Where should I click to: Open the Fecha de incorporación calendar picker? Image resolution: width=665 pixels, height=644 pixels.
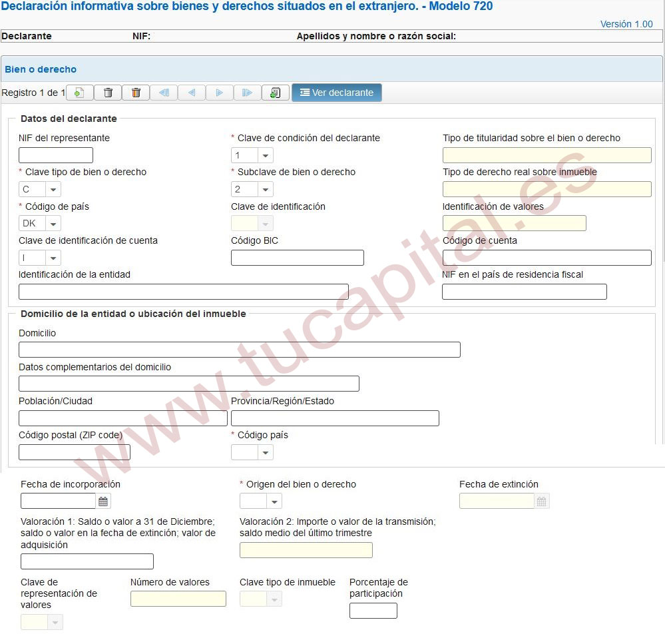103,501
